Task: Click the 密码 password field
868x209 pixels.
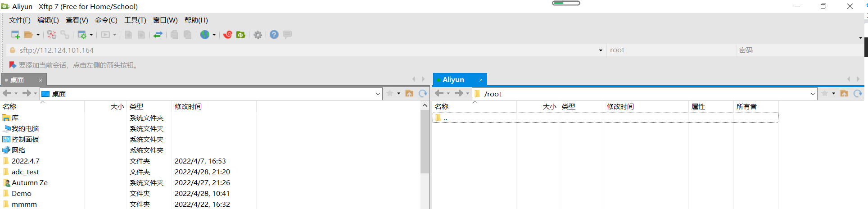Action: pos(800,50)
